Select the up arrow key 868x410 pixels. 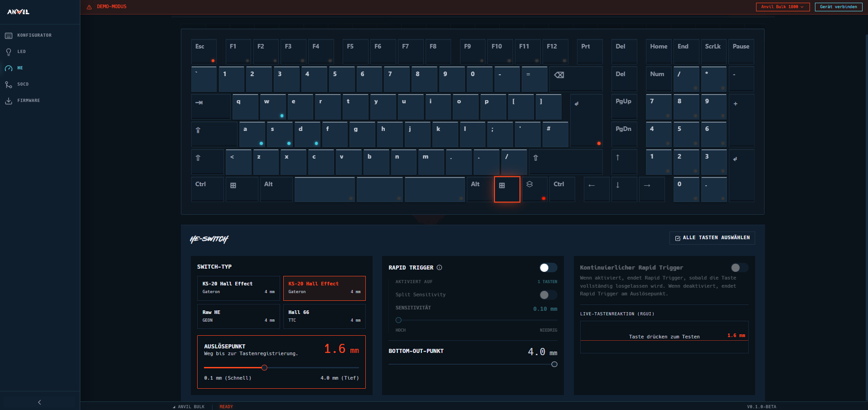[624, 162]
